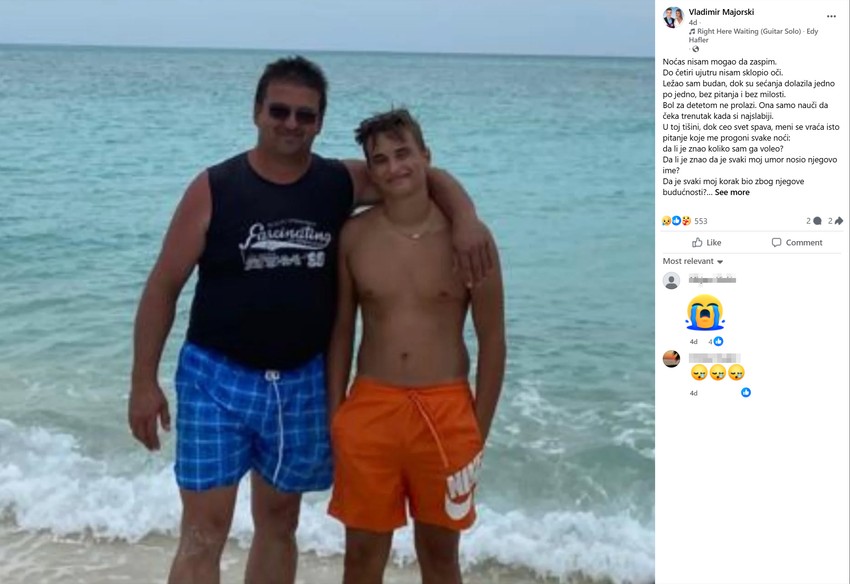
Task: Expand post text with See more
Action: 732,192
